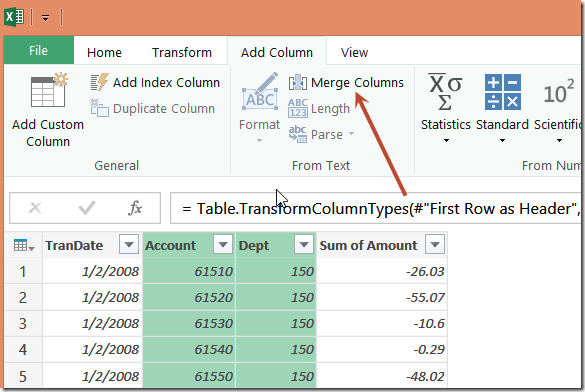Screen dimensions: 585x392
Task: Click the Standard arithmetic operations icon
Action: (x=503, y=92)
